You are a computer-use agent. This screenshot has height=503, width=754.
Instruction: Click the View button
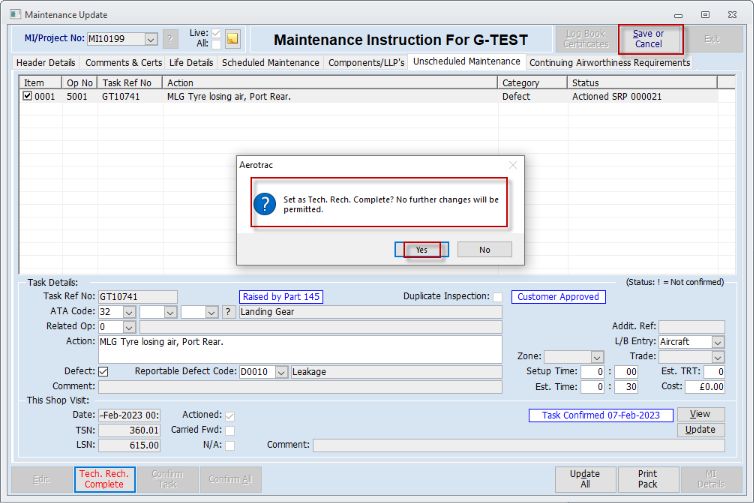tap(700, 414)
